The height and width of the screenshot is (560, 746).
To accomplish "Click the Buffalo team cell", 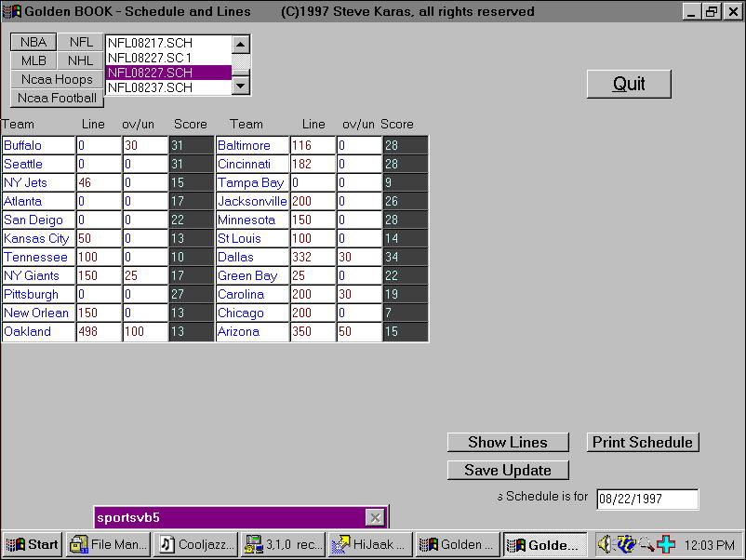I will 39,145.
